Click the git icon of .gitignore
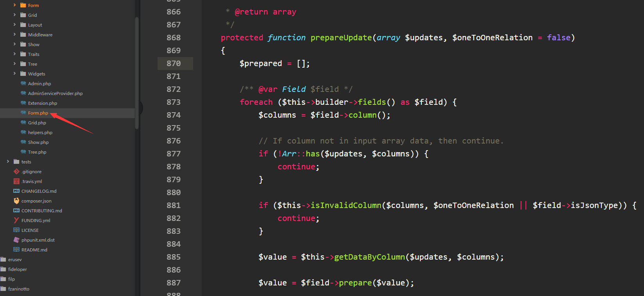 point(16,171)
